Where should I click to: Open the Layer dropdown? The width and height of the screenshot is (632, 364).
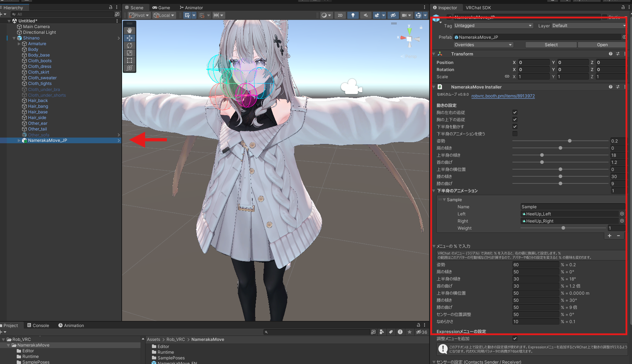pyautogui.click(x=589, y=26)
